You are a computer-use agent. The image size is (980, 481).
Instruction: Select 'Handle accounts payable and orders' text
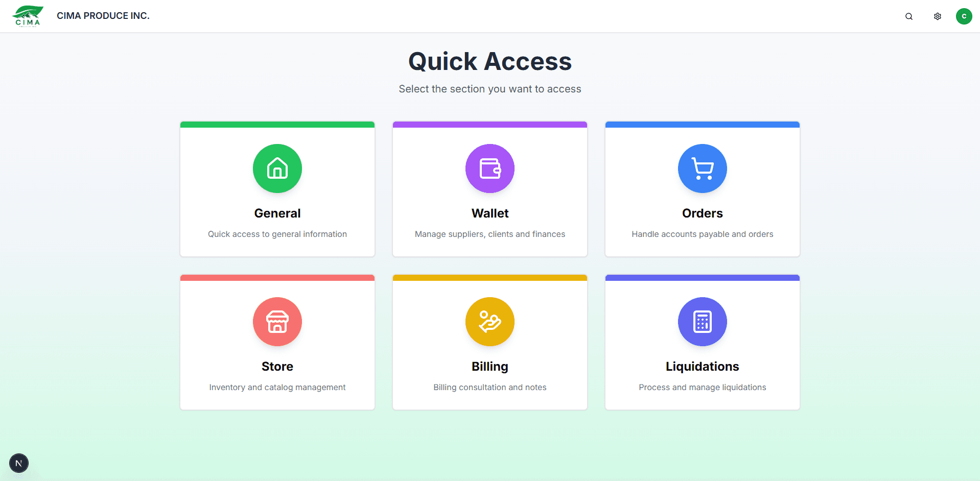[x=702, y=234]
